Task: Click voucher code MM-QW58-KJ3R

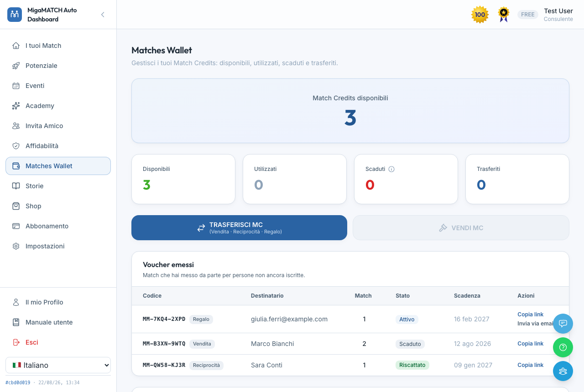Action: (164, 365)
